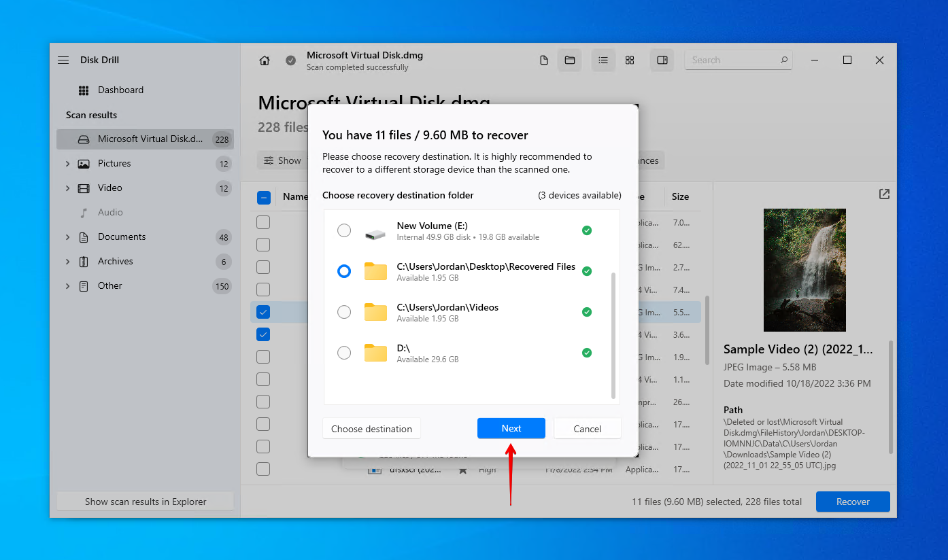948x560 pixels.
Task: Click the Audio music note icon
Action: pos(84,213)
